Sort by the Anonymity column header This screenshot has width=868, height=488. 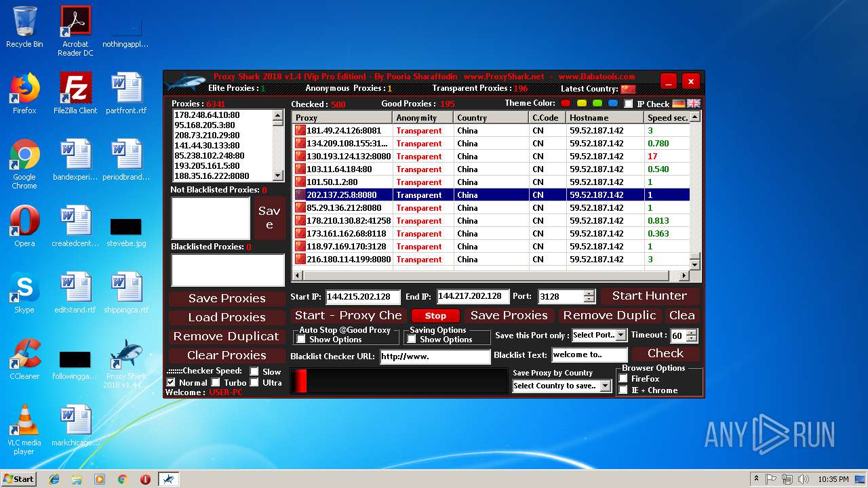(x=423, y=118)
